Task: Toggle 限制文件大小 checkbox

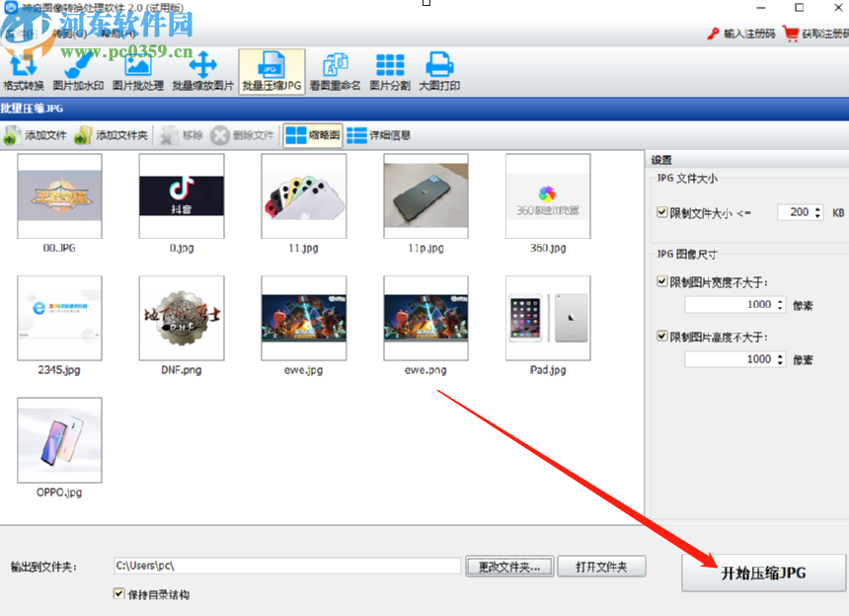Action: pos(661,211)
